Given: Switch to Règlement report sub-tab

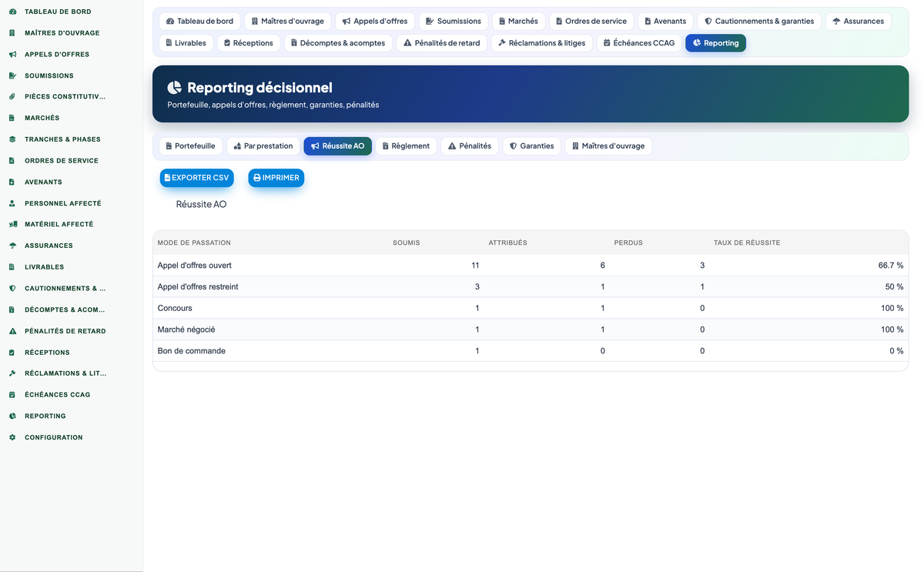Looking at the screenshot, I should (x=406, y=146).
